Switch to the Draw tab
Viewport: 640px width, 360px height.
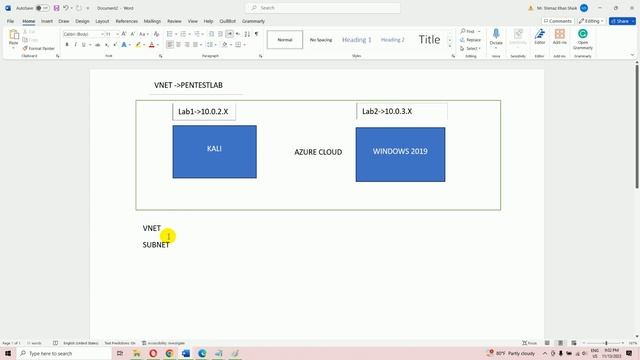(64, 21)
